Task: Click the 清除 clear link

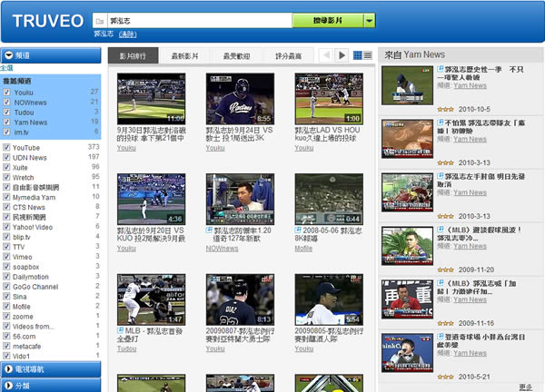Action: click(x=127, y=34)
